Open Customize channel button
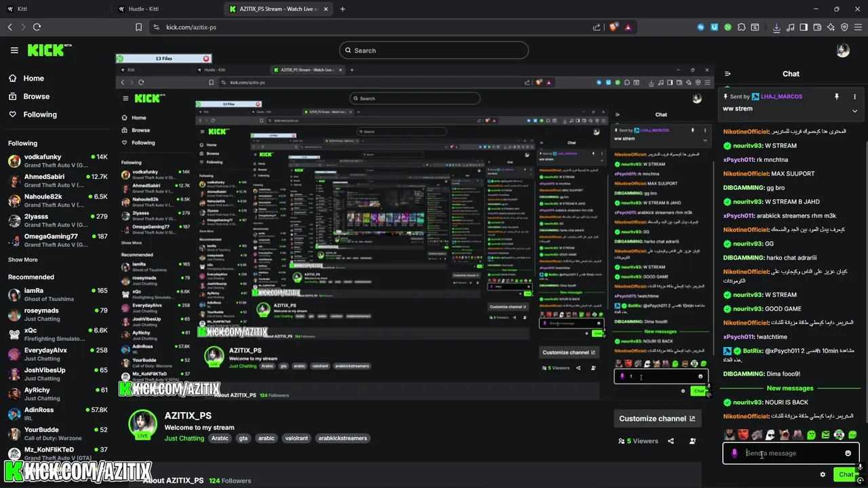This screenshot has height=488, width=868. tap(657, 418)
